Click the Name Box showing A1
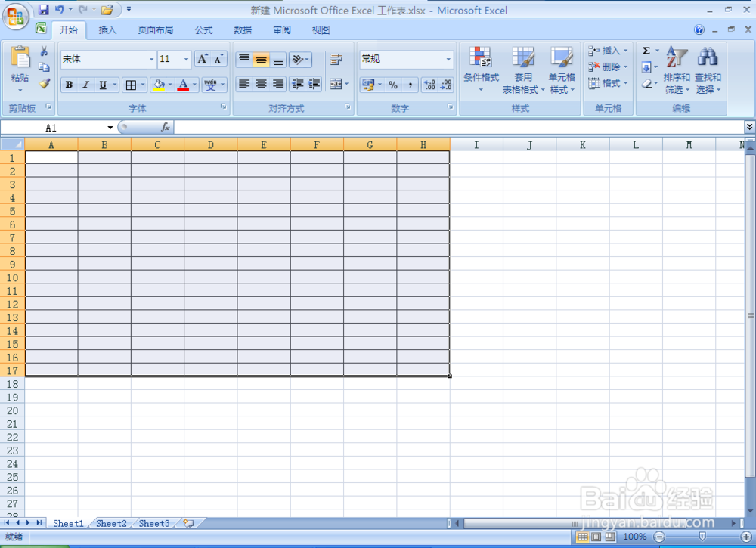Image resolution: width=756 pixels, height=548 pixels. tap(53, 128)
